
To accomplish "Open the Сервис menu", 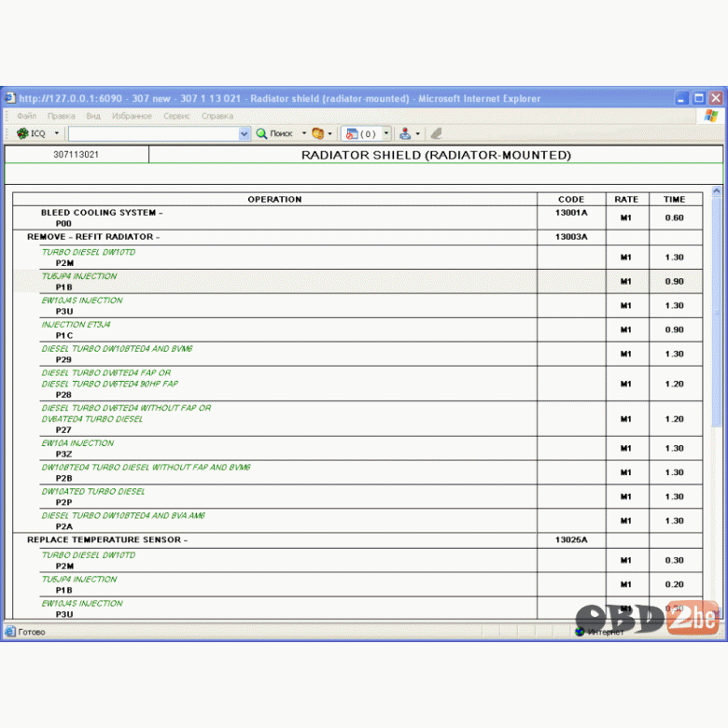I will [176, 116].
